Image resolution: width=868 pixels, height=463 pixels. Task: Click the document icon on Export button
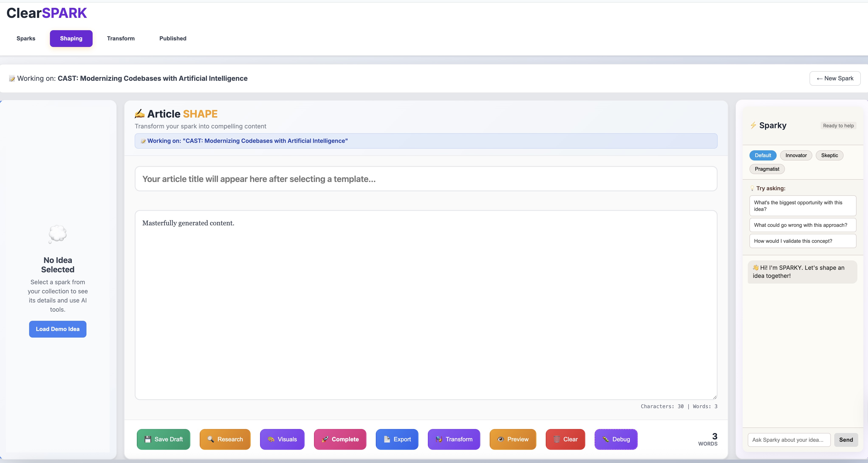tap(387, 439)
